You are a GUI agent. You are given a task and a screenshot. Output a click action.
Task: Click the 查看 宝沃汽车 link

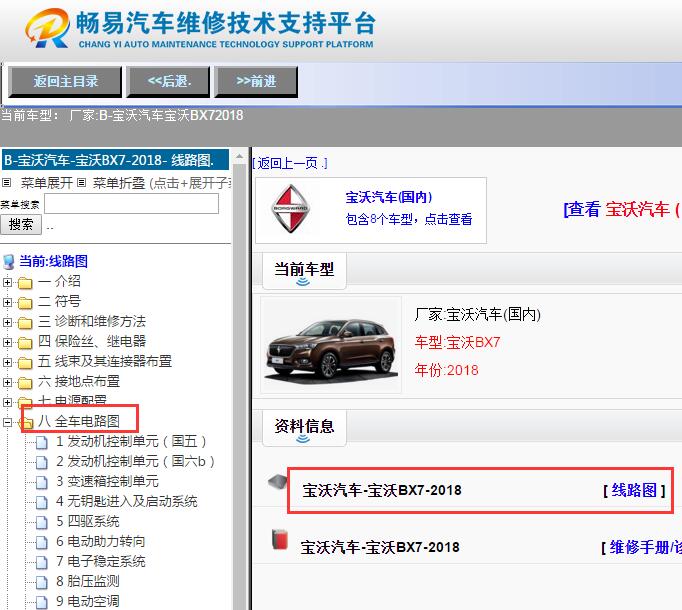622,209
